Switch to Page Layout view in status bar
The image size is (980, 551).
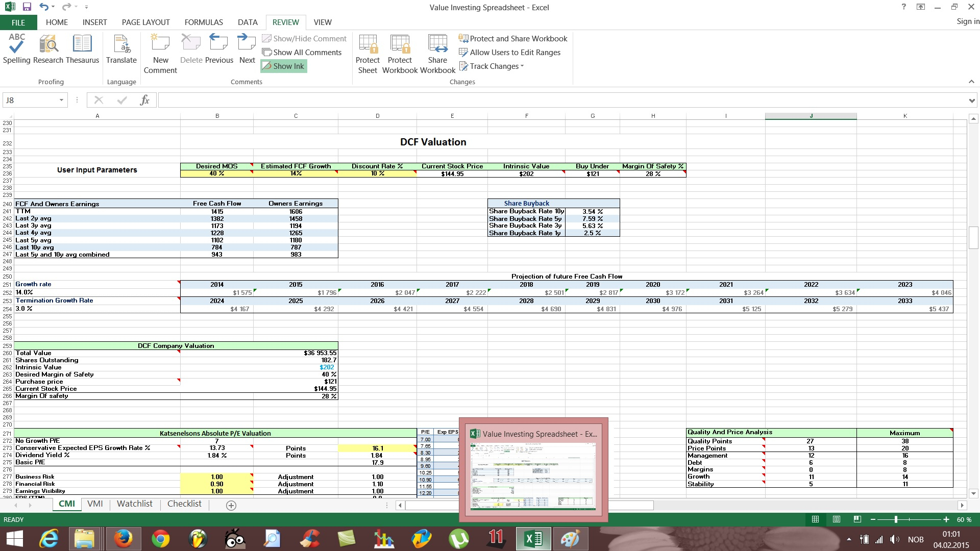pyautogui.click(x=836, y=519)
